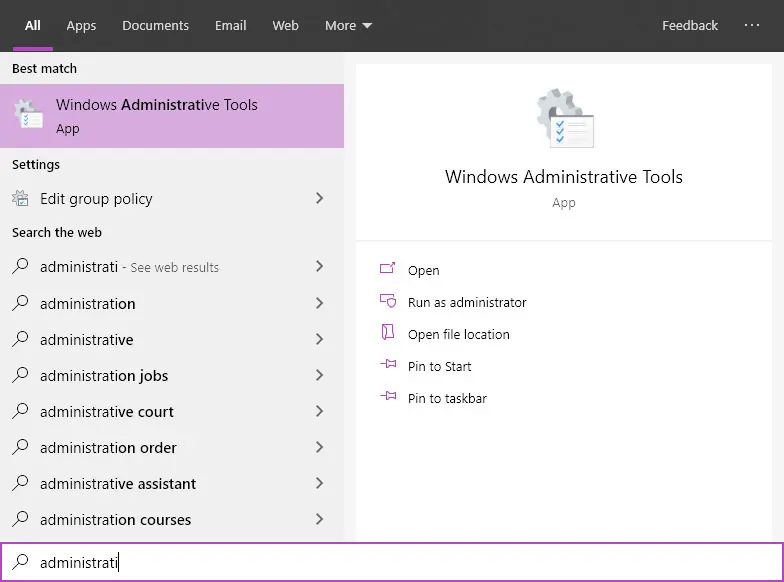Open Windows Administrative Tools best match result

[x=172, y=116]
